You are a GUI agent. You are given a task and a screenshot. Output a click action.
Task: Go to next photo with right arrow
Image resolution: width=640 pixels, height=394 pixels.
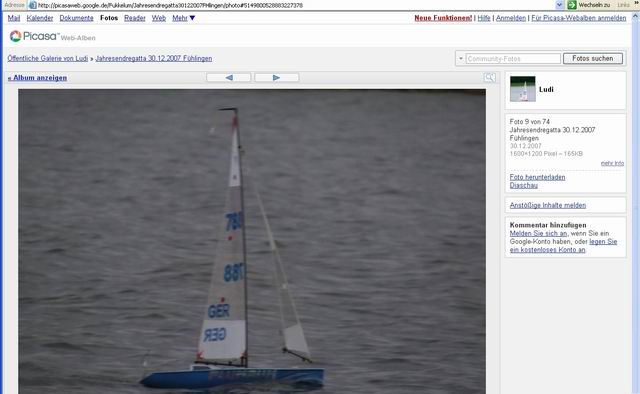(x=276, y=78)
